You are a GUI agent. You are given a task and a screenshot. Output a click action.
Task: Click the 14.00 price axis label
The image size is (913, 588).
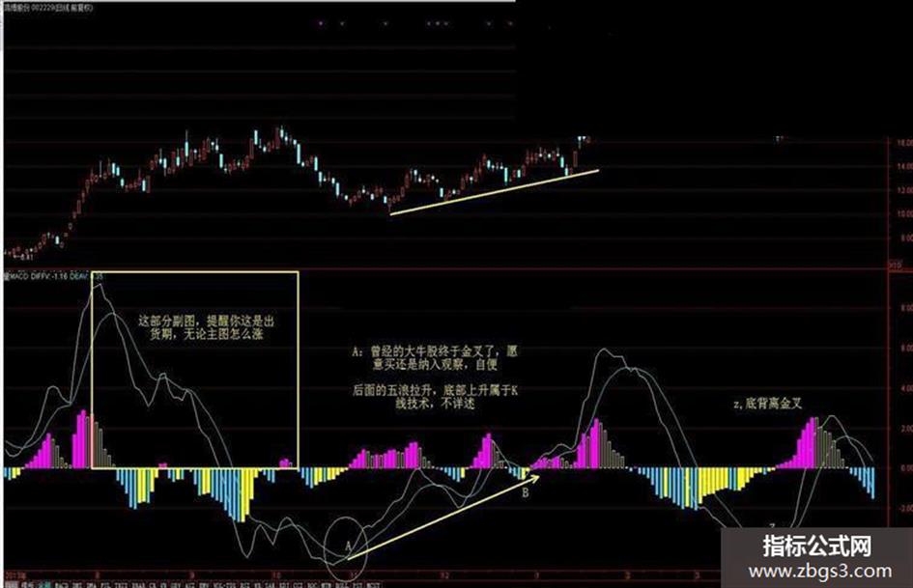click(x=904, y=166)
